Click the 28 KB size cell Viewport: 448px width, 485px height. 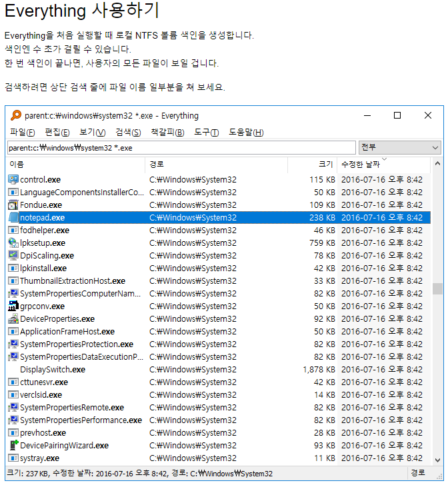click(x=325, y=433)
